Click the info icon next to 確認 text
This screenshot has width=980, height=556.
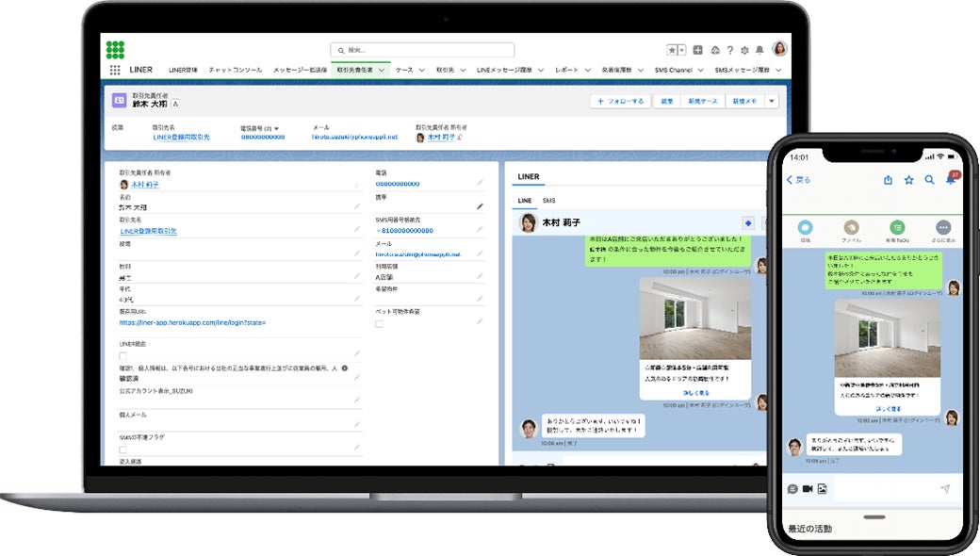pyautogui.click(x=344, y=368)
